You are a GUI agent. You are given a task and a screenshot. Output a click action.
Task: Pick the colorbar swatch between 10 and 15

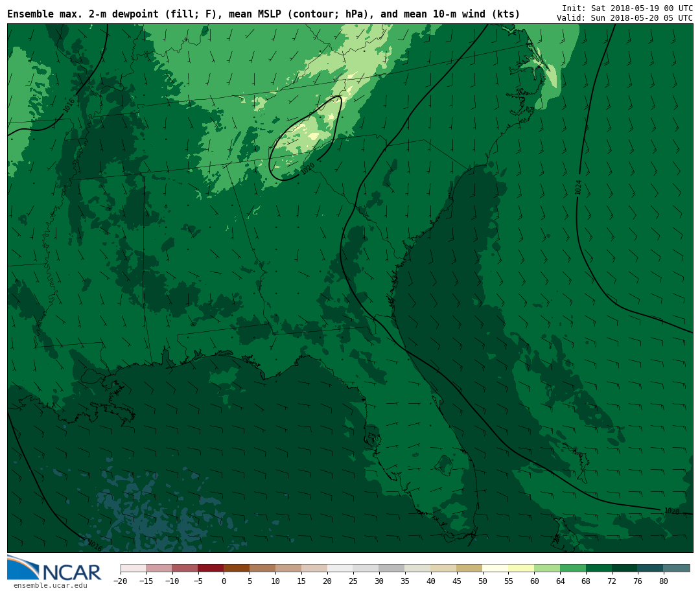[288, 568]
